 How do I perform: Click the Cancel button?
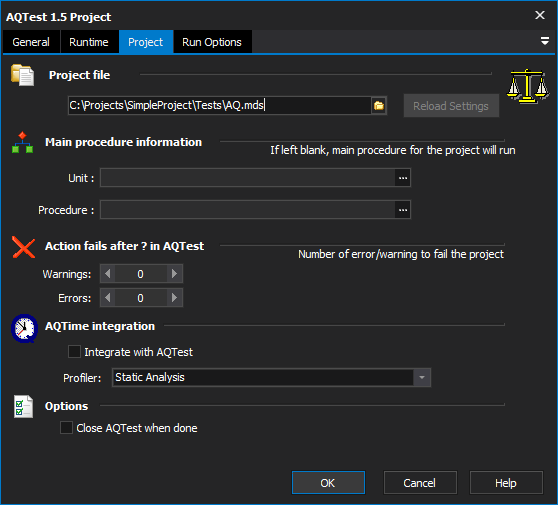[x=420, y=483]
